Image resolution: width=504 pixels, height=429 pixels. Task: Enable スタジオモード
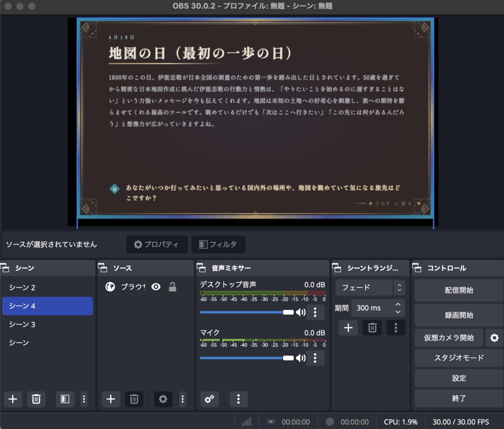tap(459, 358)
